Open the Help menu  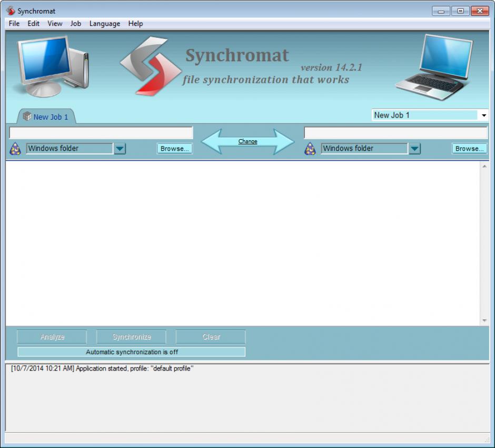coord(136,24)
